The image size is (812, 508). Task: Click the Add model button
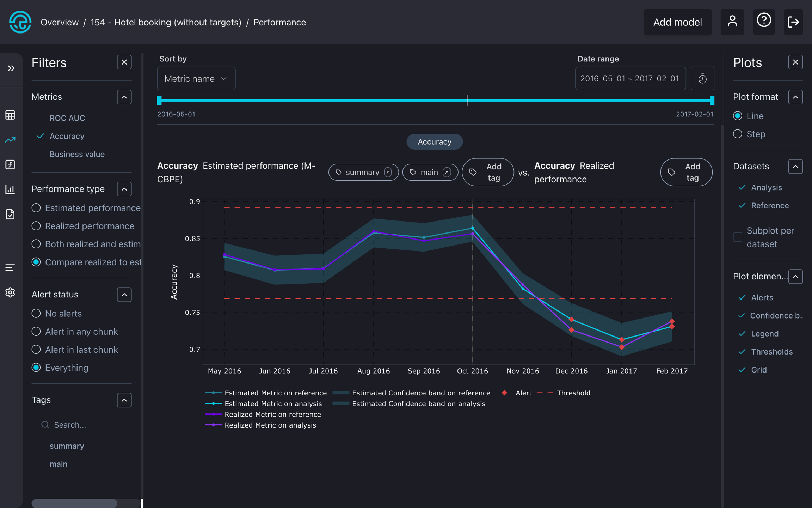pyautogui.click(x=677, y=22)
